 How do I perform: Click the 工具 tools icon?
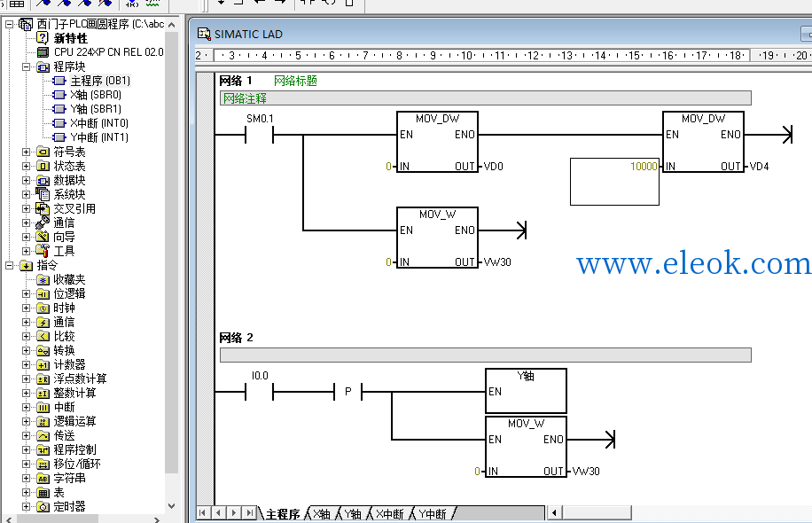coord(43,251)
